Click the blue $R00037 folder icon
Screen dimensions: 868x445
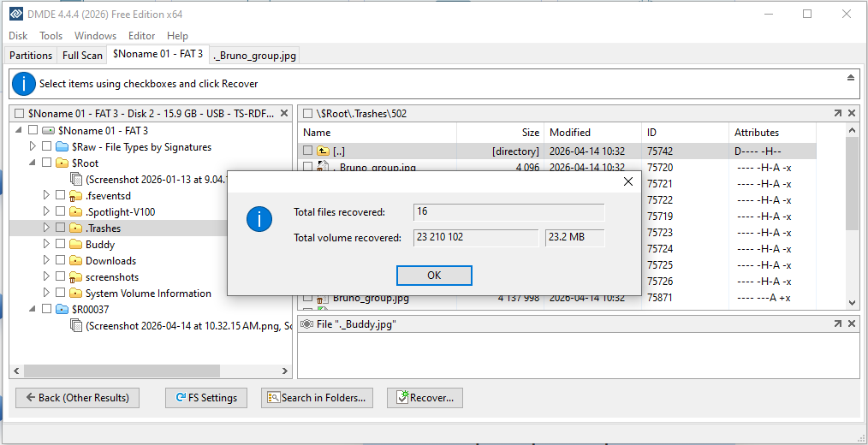tap(62, 309)
